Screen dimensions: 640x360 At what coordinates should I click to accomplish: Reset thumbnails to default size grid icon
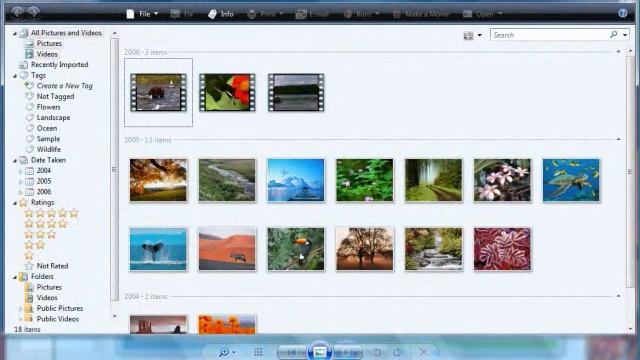pos(258,352)
